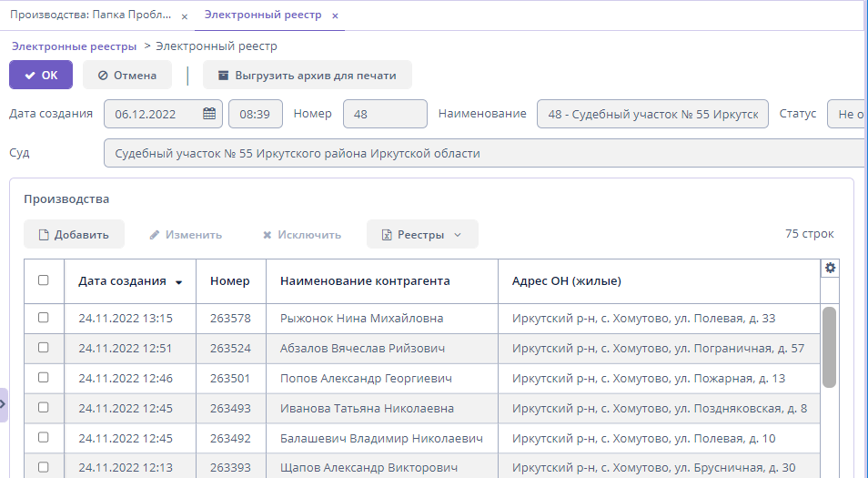Viewport: 868px width, 478px height.
Task: Sort by Дата создания column arrow
Action: 179,282
